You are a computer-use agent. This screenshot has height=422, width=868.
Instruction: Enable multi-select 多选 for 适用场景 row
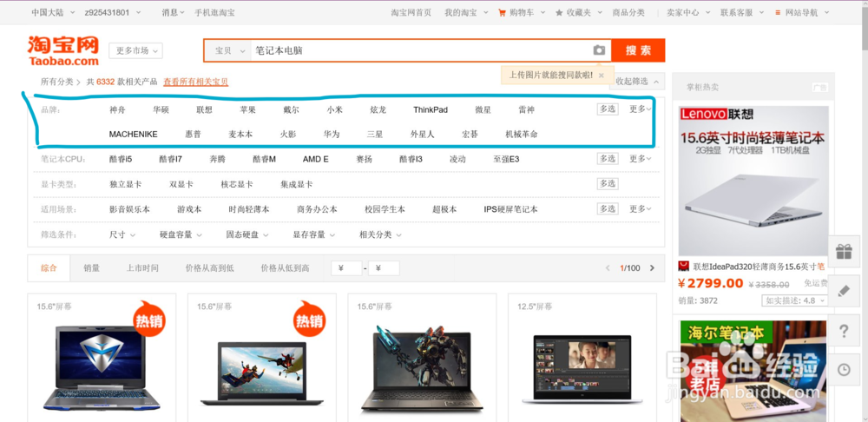(x=608, y=208)
